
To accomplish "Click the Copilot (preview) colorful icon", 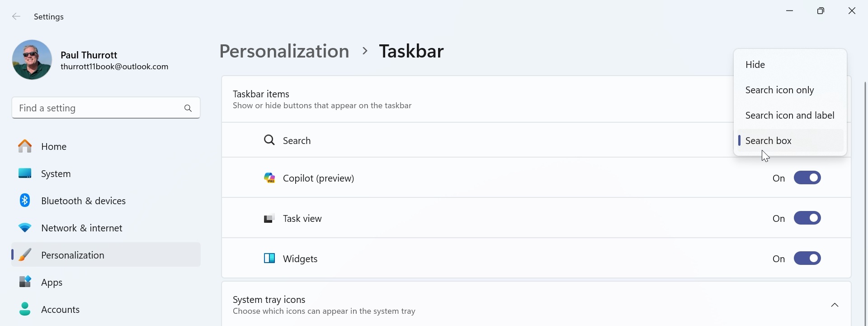I will [x=269, y=178].
